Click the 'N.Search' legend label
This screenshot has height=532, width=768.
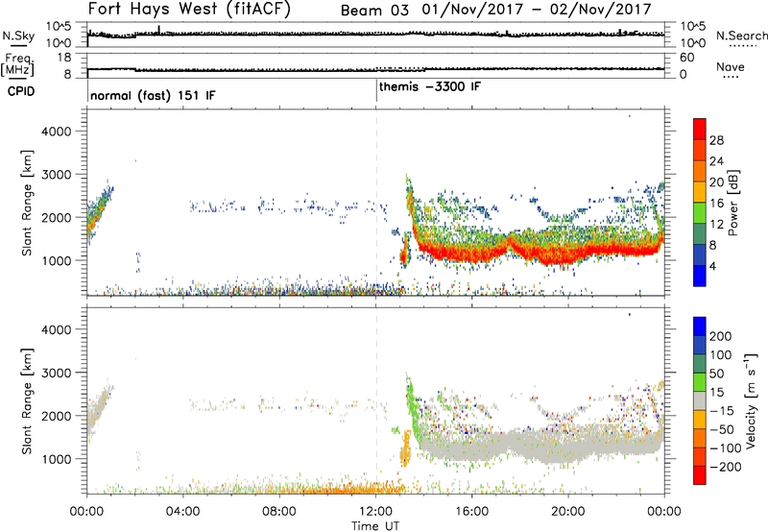tap(741, 36)
